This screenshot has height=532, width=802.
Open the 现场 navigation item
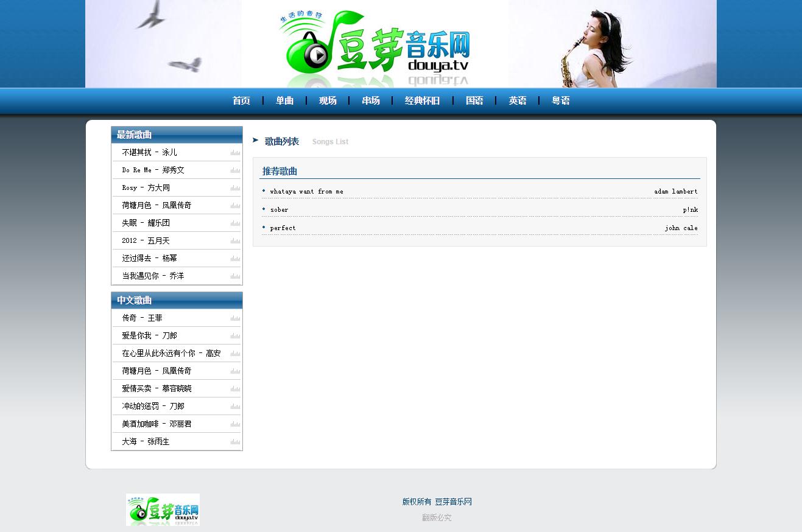(328, 101)
